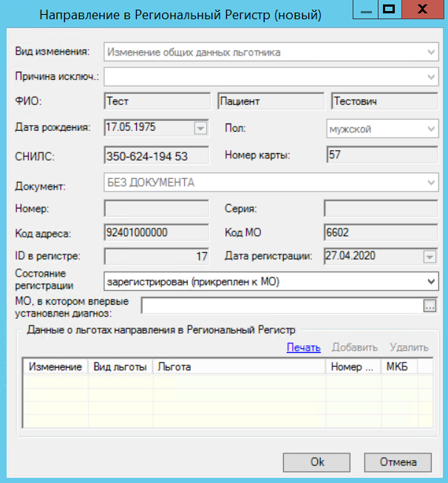Image resolution: width=448 pixels, height=483 pixels.
Task: Open the Причина исключ. dropdown
Action: pyautogui.click(x=271, y=77)
